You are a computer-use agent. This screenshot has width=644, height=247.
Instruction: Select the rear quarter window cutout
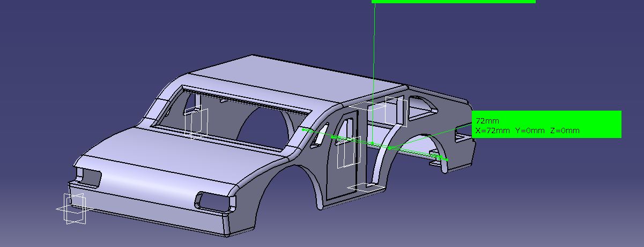click(x=424, y=107)
